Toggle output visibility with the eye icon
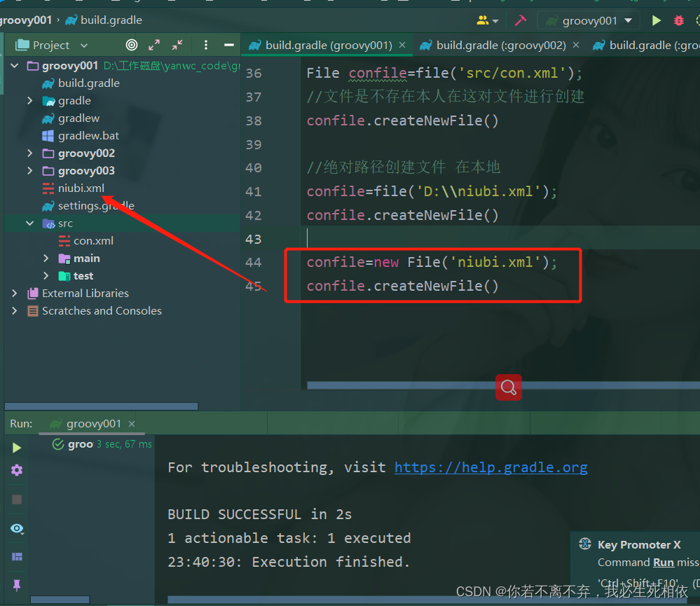Viewport: 700px width, 606px height. tap(16, 528)
